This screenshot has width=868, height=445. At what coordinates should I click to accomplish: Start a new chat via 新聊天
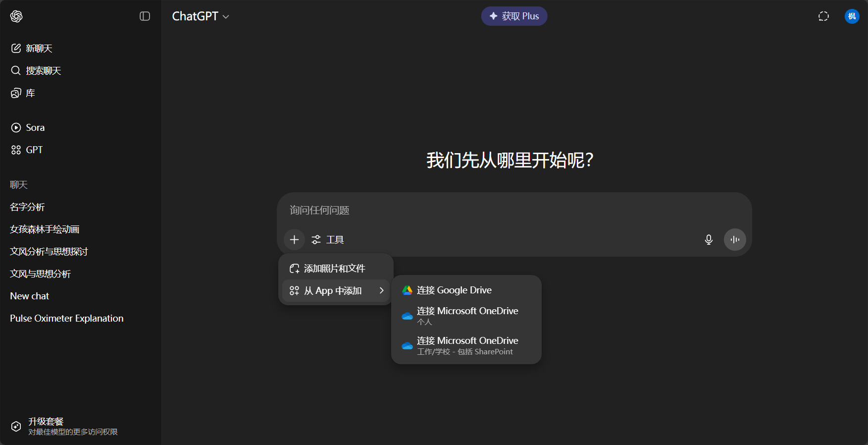(80, 48)
